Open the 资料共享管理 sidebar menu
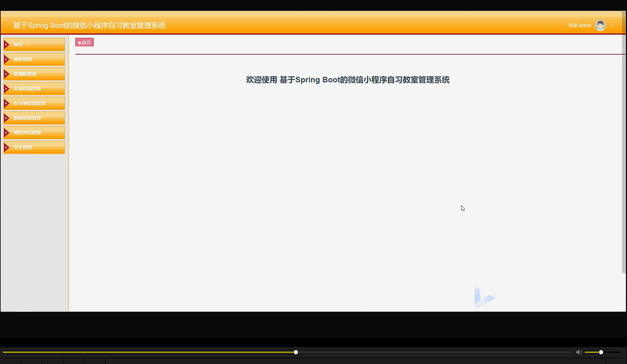This screenshot has height=364, width=627. tap(34, 133)
